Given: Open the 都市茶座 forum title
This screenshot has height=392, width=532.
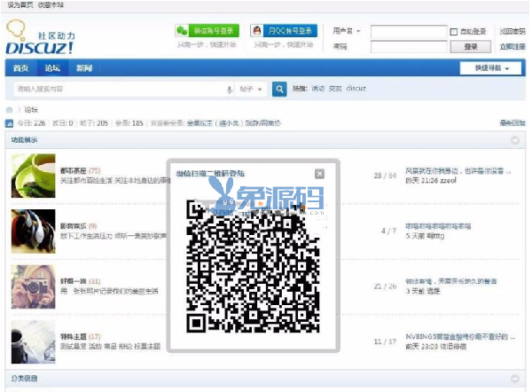Looking at the screenshot, I should [74, 170].
